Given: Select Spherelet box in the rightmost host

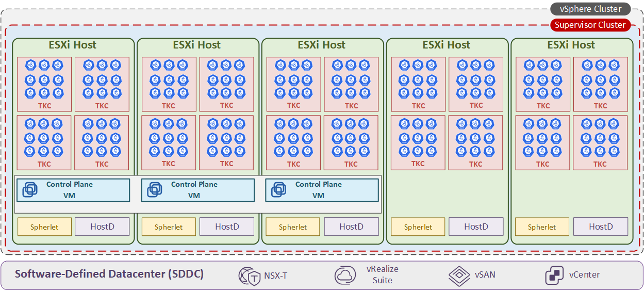Looking at the screenshot, I should tap(542, 227).
